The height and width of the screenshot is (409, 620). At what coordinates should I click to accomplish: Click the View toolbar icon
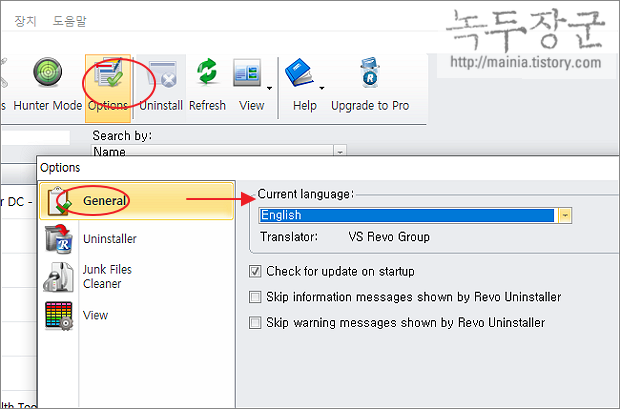247,73
